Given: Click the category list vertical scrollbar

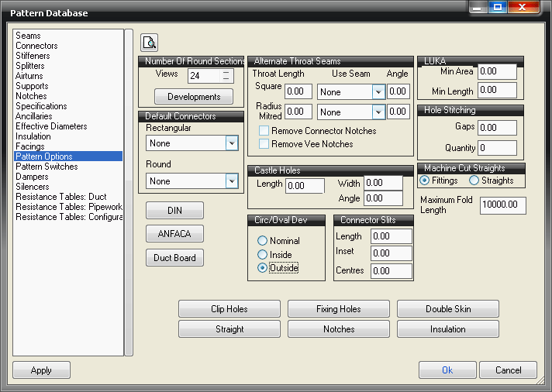Looking at the screenshot, I should pyautogui.click(x=129, y=192).
